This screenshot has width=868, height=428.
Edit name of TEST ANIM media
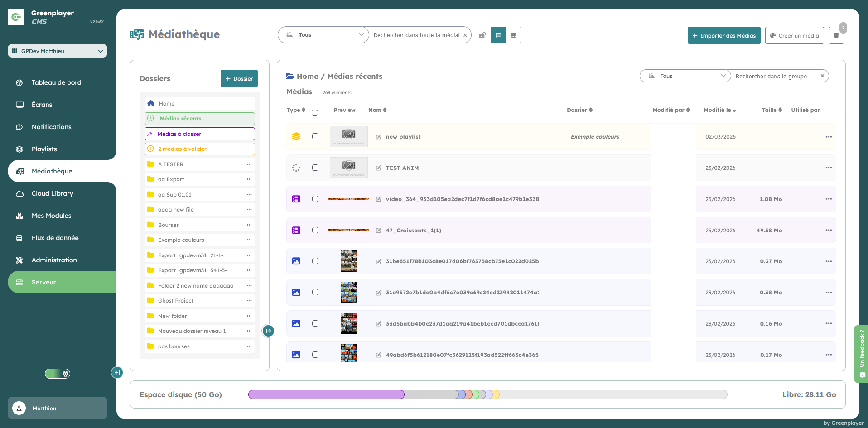coord(379,168)
